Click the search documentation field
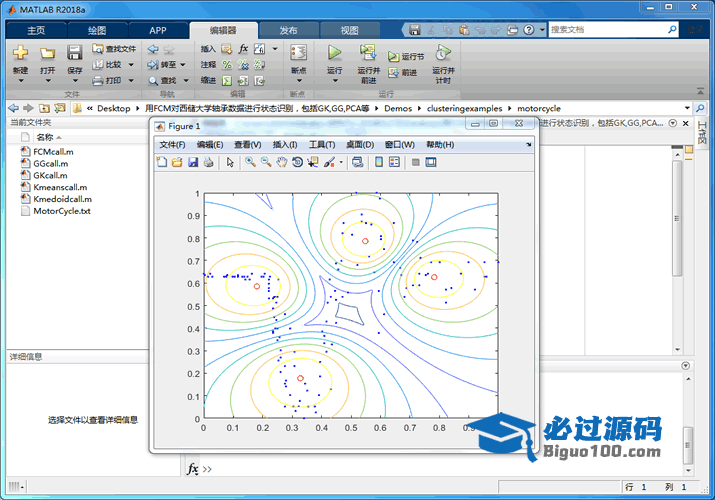This screenshot has width=715, height=500. coord(608,30)
